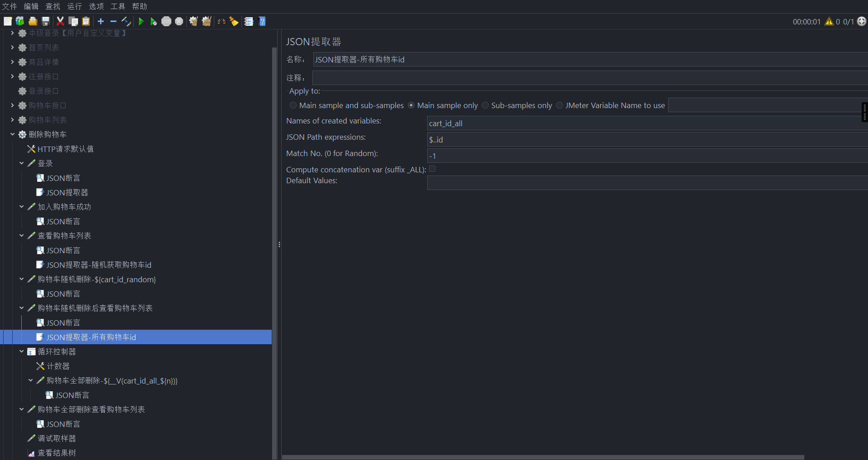Toggle Compute concatenation var checkbox
The width and height of the screenshot is (868, 460).
[x=432, y=169]
